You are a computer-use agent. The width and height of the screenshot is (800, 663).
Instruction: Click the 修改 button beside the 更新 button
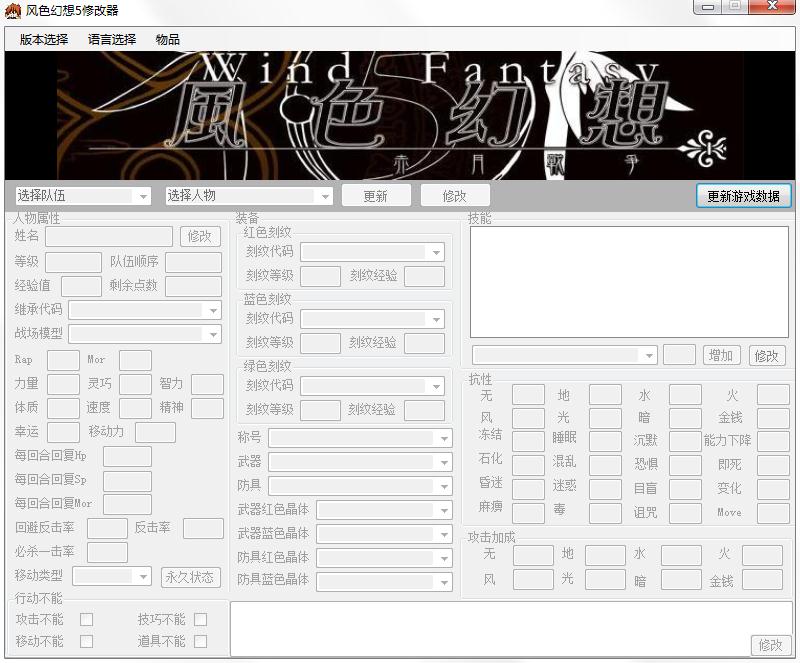pos(454,196)
